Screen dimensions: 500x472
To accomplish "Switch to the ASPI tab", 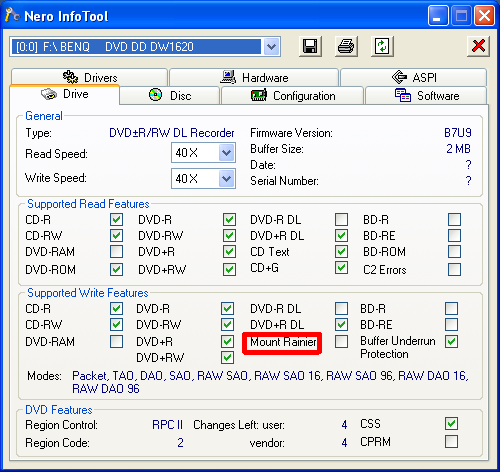I will [413, 77].
